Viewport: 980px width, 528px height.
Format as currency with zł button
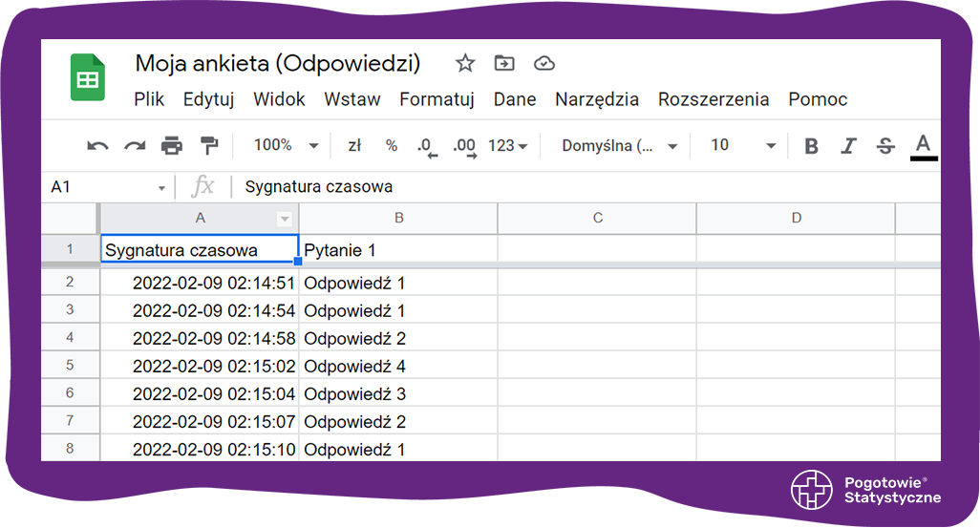pos(354,146)
